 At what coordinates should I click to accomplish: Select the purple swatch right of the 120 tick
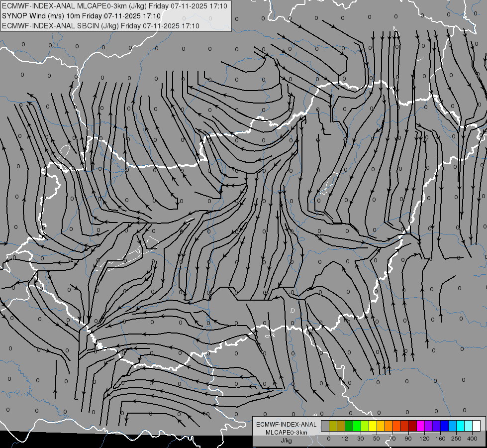coord(429,426)
